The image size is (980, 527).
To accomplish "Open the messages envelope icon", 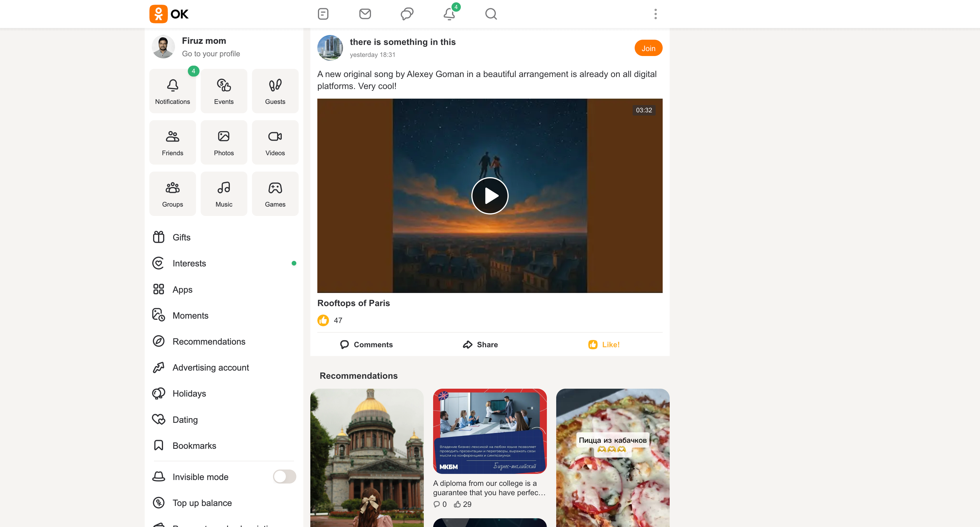I will tap(365, 14).
